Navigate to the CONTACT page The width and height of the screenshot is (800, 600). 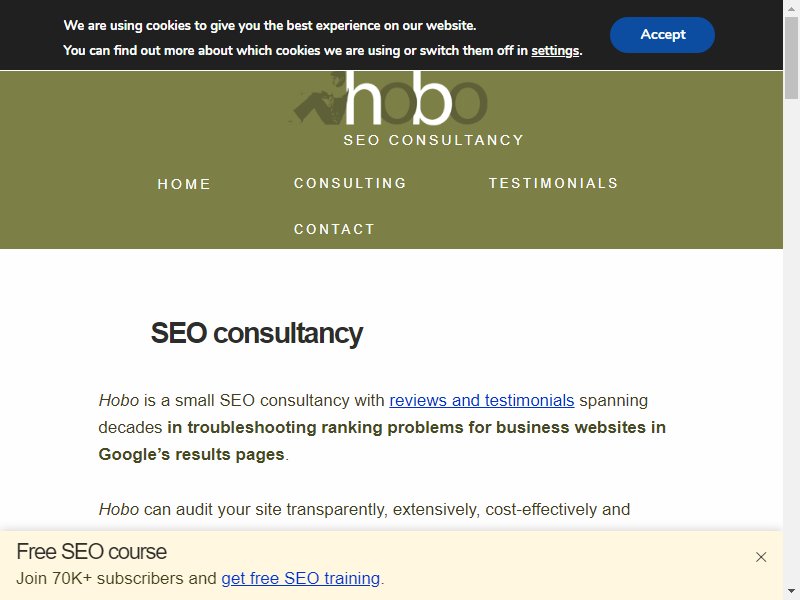pyautogui.click(x=334, y=229)
